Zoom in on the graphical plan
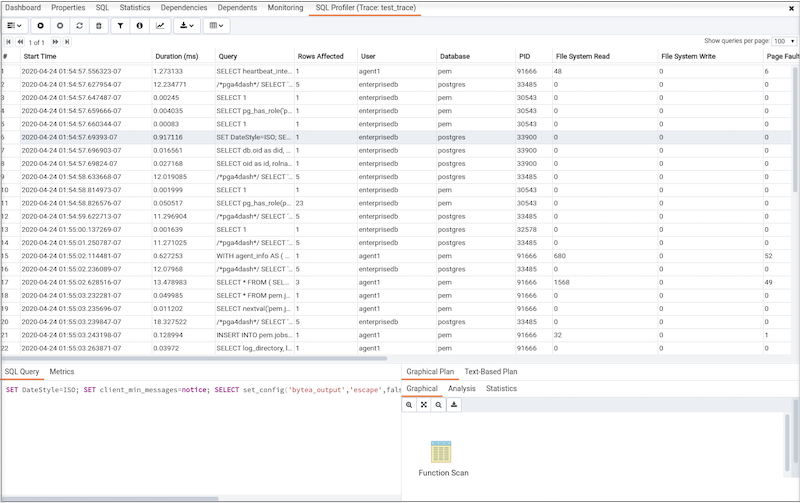Viewport: 800px width, 503px height. [409, 405]
